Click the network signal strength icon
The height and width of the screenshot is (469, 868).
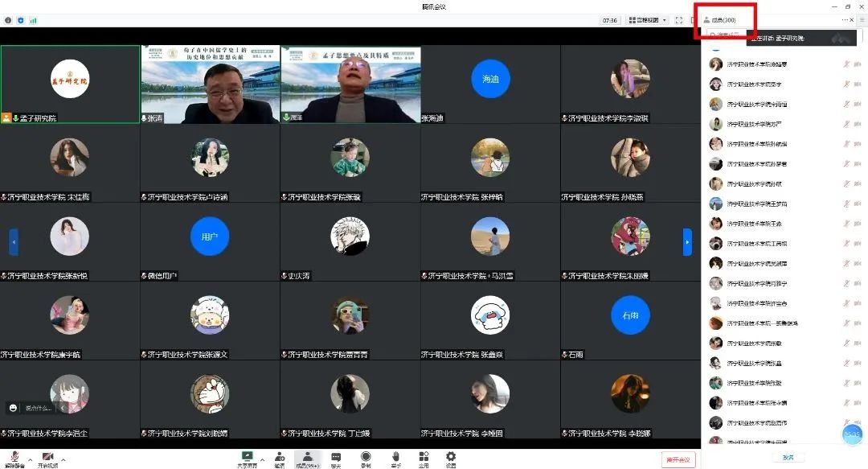pos(33,20)
